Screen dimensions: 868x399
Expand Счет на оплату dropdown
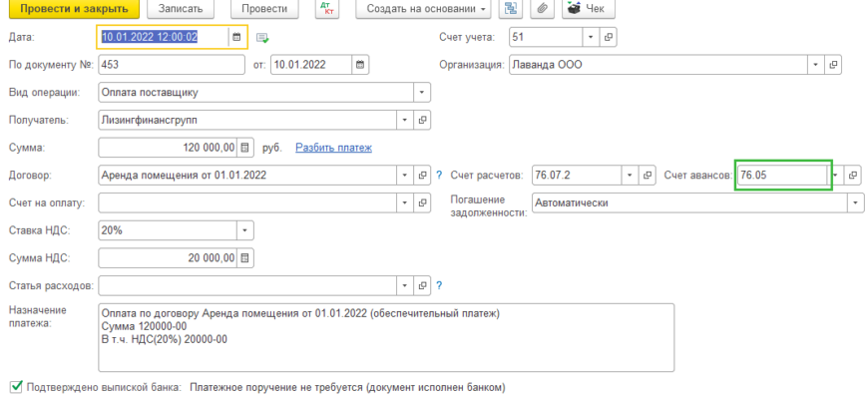click(405, 203)
